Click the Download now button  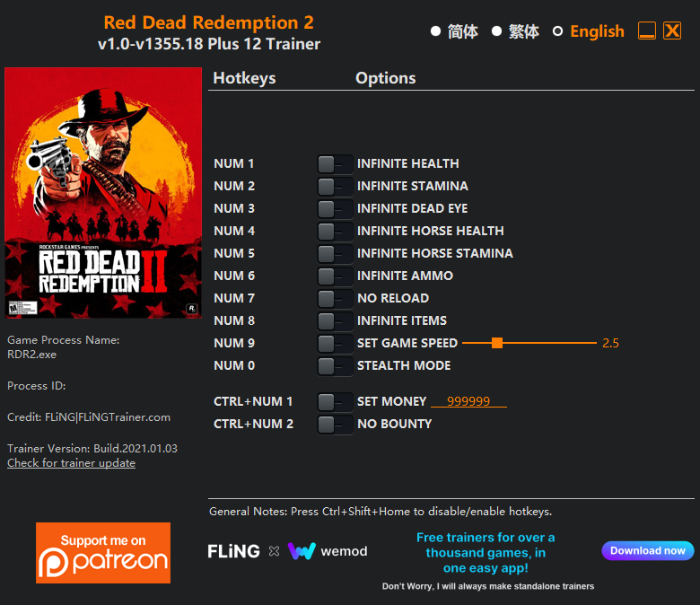click(648, 550)
